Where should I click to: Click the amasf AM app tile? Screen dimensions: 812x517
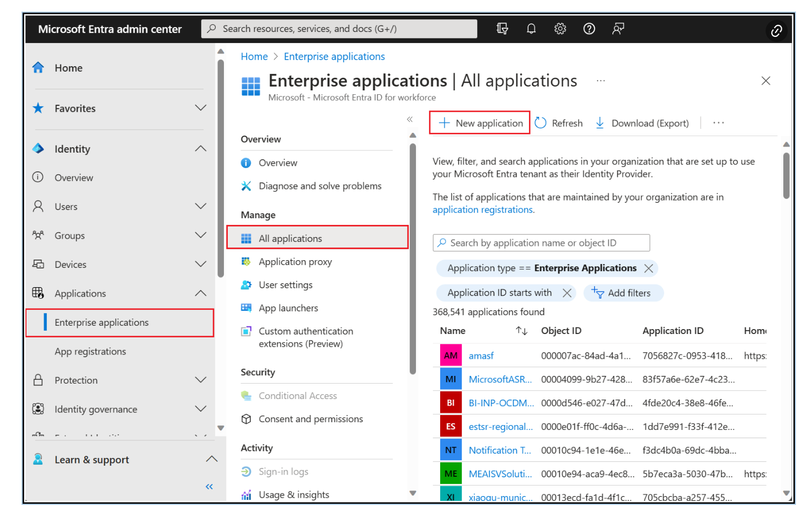point(451,356)
